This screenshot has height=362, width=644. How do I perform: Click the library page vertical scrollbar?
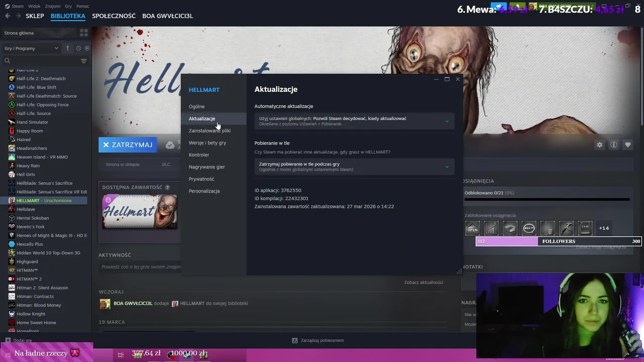point(641,75)
